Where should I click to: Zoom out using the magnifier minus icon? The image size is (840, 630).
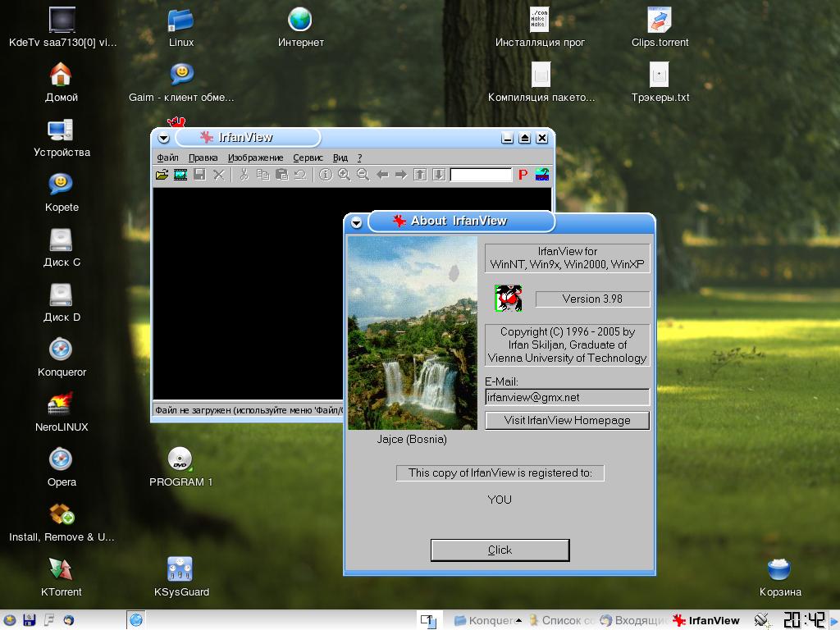363,175
